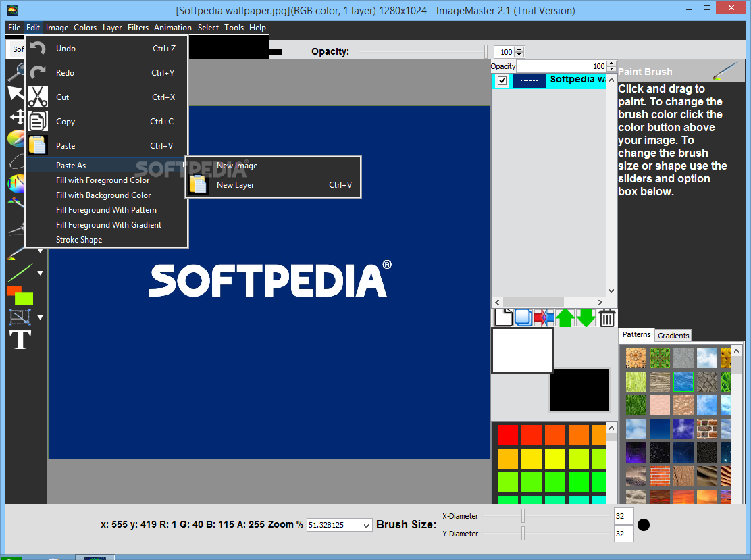
Task: Click Fill with Background Color
Action: coord(106,195)
